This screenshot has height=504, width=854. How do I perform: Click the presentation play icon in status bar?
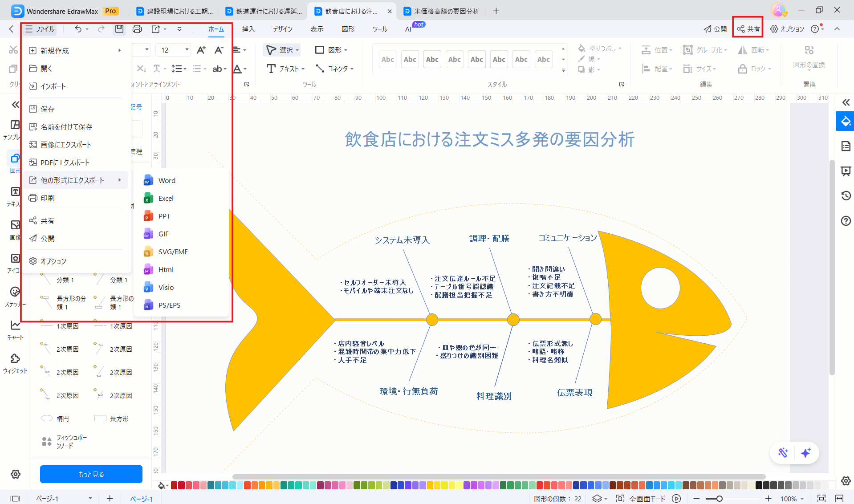coord(676,499)
